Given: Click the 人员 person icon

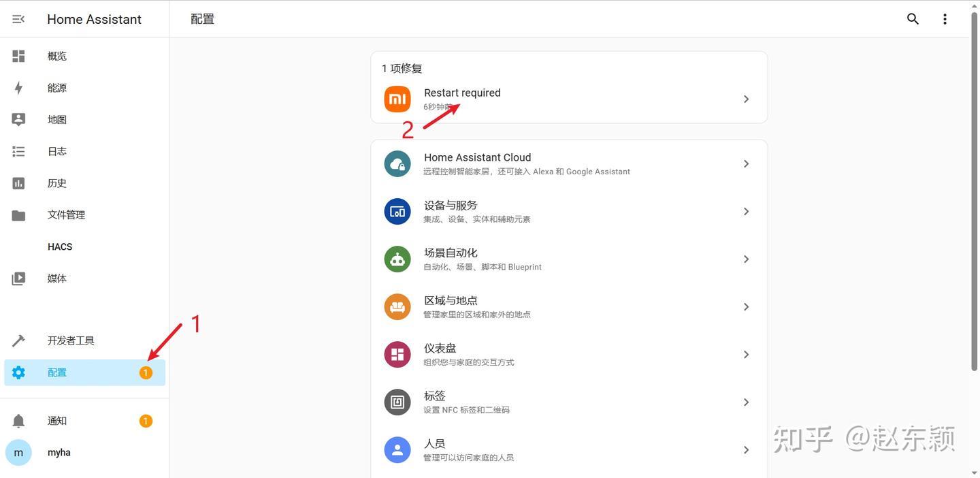Looking at the screenshot, I should (397, 450).
